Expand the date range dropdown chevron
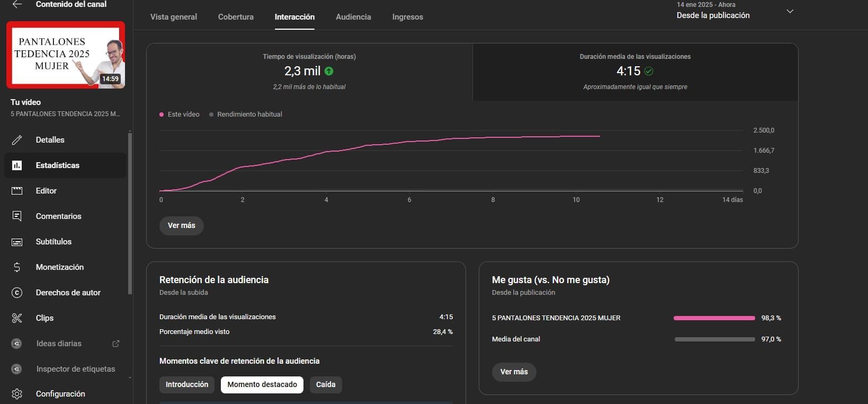868x404 pixels. (790, 11)
